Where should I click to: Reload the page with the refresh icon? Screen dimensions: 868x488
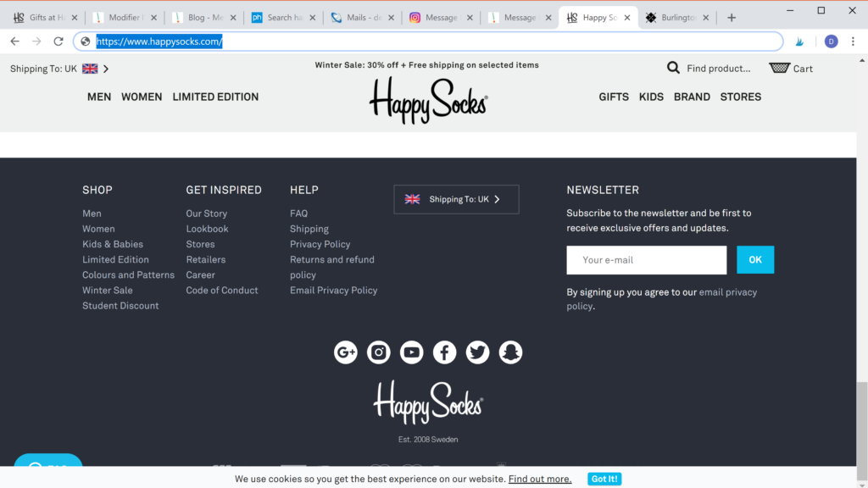pyautogui.click(x=58, y=42)
